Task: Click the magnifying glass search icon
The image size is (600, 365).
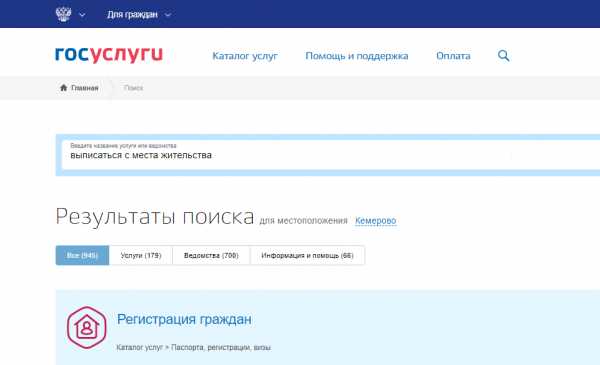Action: (504, 56)
